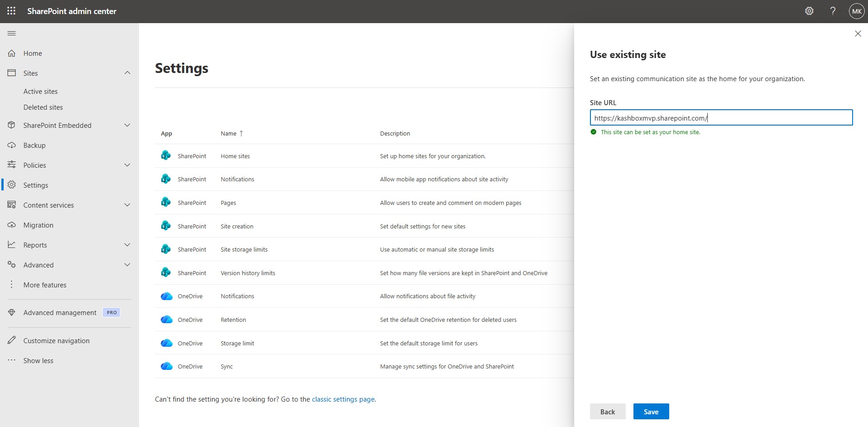Open the classic settings page link

coord(343,399)
